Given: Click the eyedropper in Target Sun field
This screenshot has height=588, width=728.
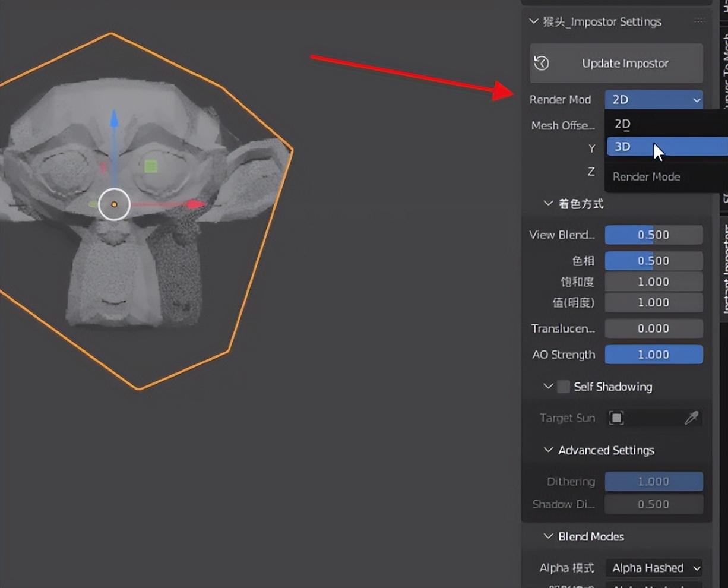Looking at the screenshot, I should click(691, 418).
